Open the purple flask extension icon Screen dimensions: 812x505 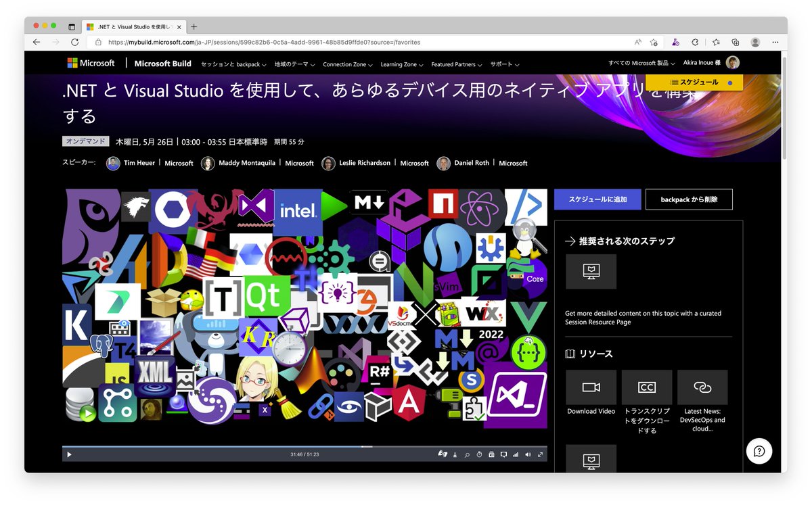coord(675,42)
